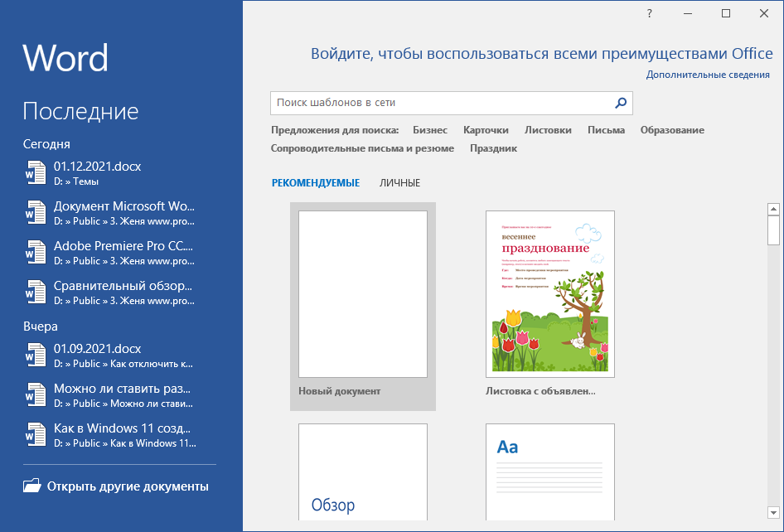The width and height of the screenshot is (784, 532).
Task: Maximize the Word start window
Action: point(726,13)
